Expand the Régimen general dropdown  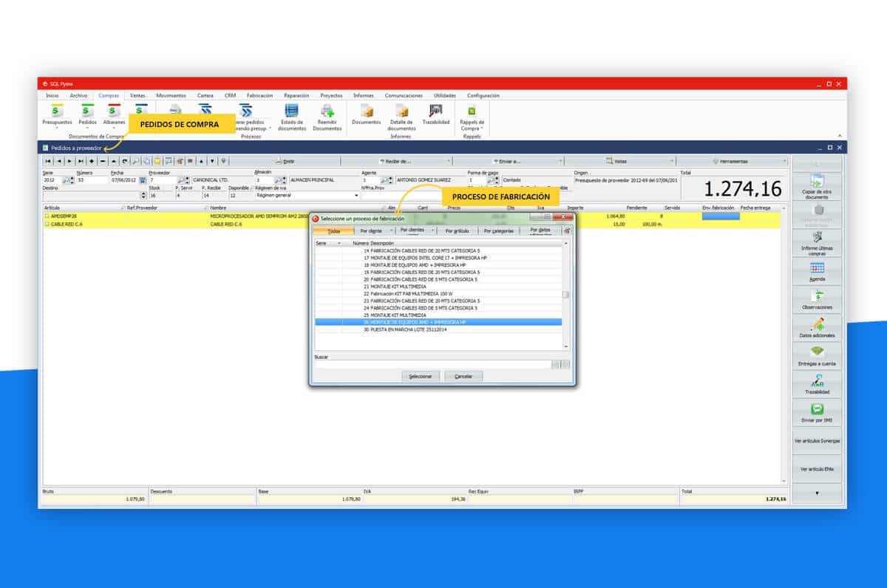click(x=356, y=196)
